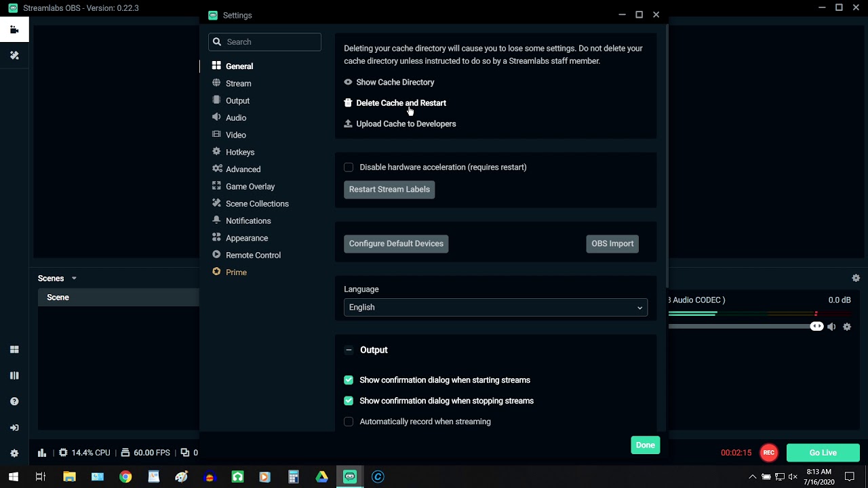868x488 pixels.
Task: Open Task View in the taskbar
Action: point(41,477)
